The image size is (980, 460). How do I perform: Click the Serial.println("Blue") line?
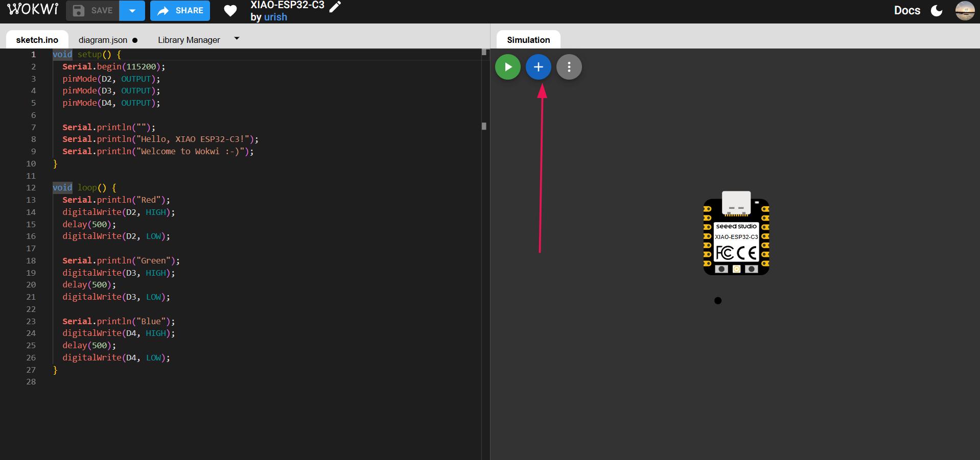pyautogui.click(x=119, y=321)
